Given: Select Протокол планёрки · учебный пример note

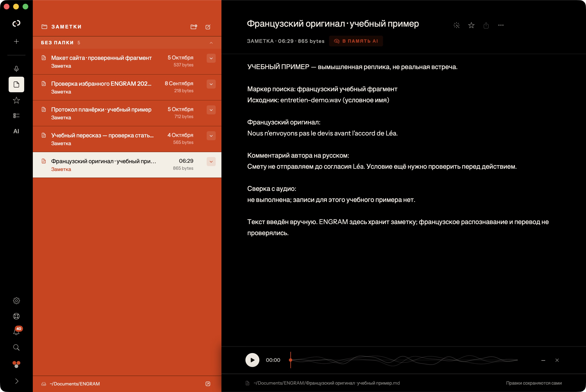Looking at the screenshot, I should [127, 113].
